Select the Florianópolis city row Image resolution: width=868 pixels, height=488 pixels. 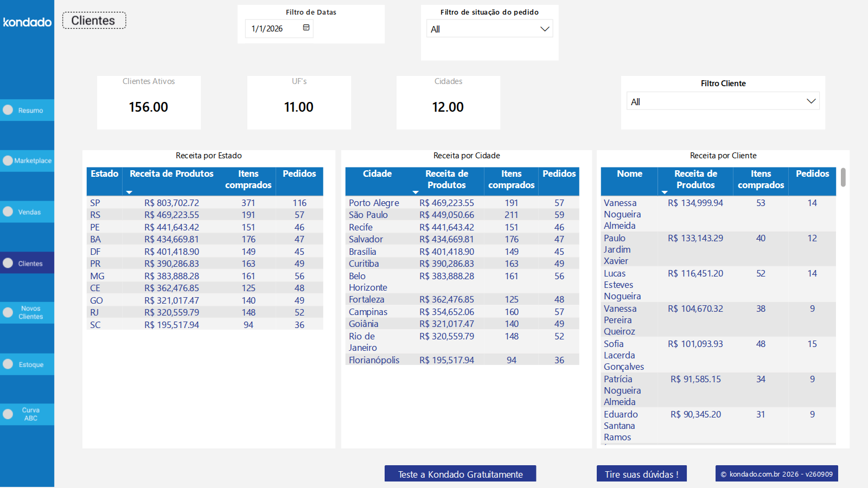coord(462,360)
